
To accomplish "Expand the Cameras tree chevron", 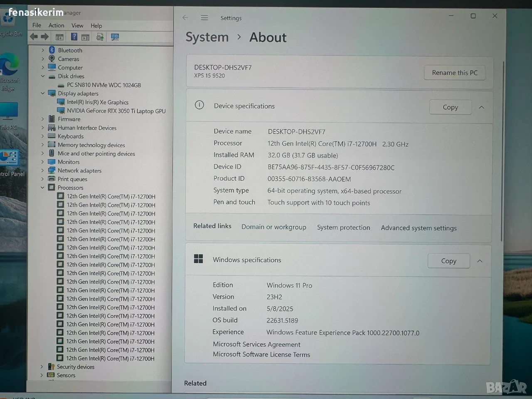I will tap(43, 59).
